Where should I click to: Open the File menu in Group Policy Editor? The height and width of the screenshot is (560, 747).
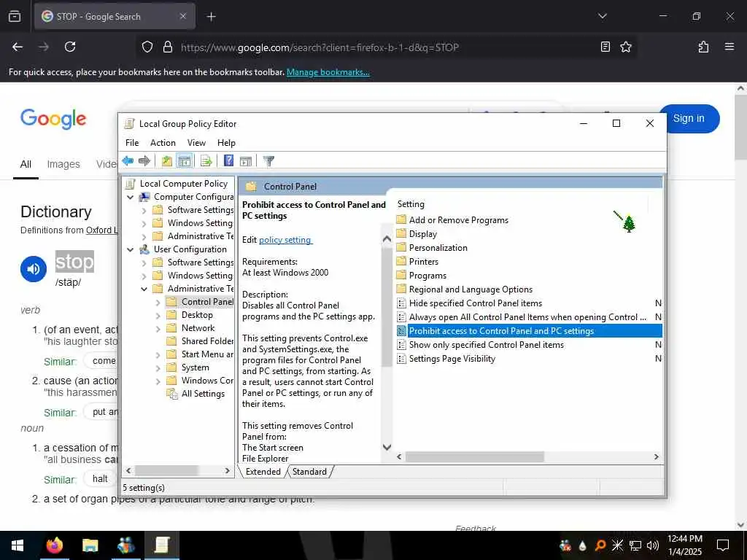click(132, 143)
